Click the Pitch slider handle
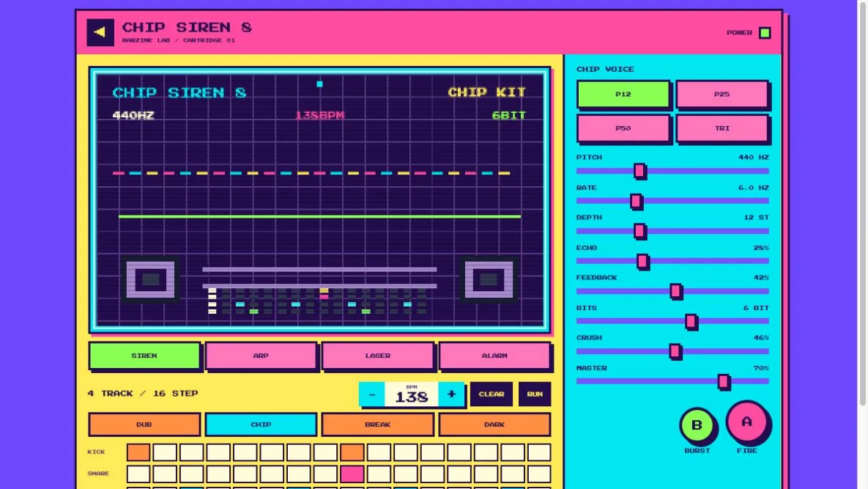The width and height of the screenshot is (868, 489). [639, 171]
